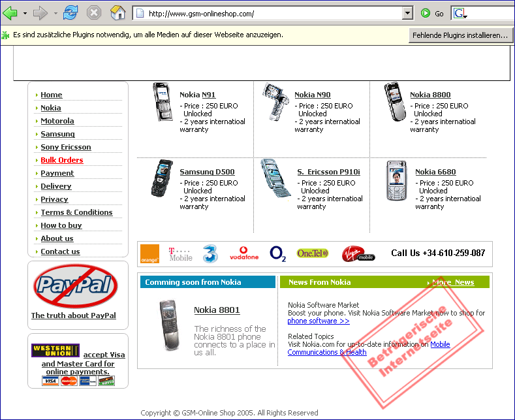Open The truth about PayPal link
Image resolution: width=515 pixels, height=420 pixels.
pos(74,315)
